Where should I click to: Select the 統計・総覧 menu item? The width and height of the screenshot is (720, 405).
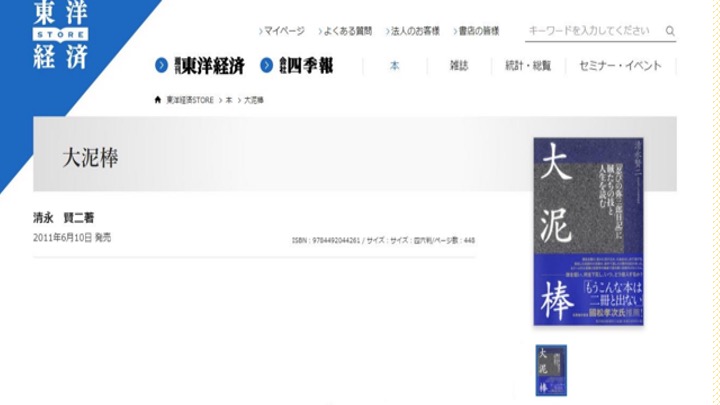pos(528,66)
